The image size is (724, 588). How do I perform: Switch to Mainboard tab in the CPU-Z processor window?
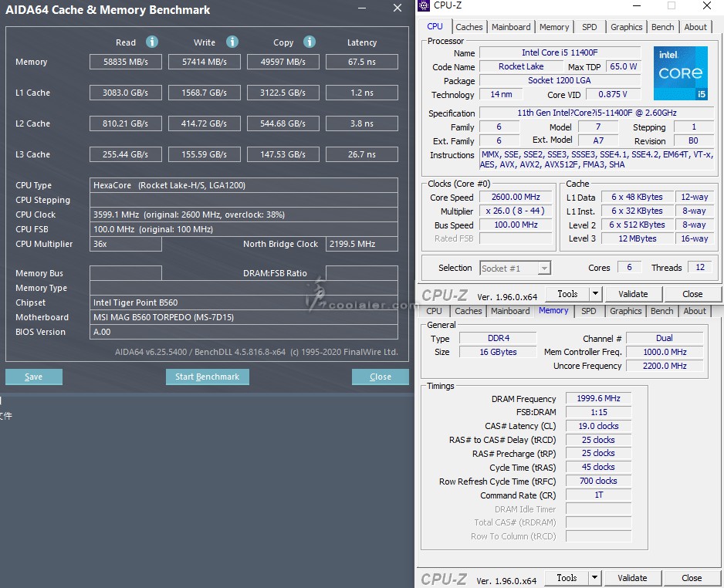point(511,27)
